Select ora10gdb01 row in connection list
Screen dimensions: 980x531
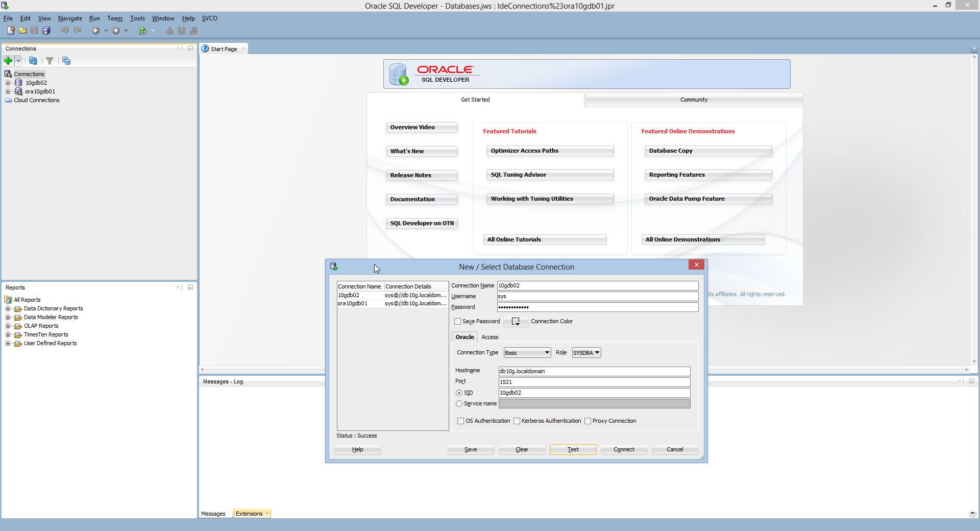pyautogui.click(x=393, y=304)
